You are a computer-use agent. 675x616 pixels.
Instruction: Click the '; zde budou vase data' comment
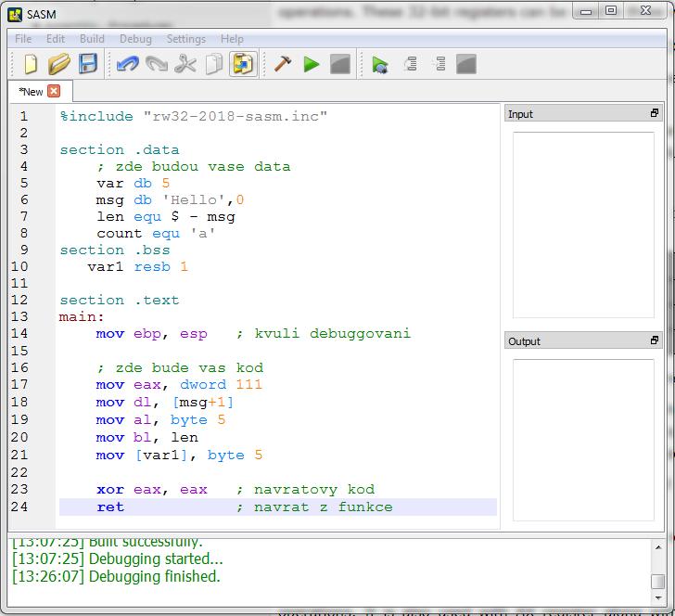(x=194, y=167)
